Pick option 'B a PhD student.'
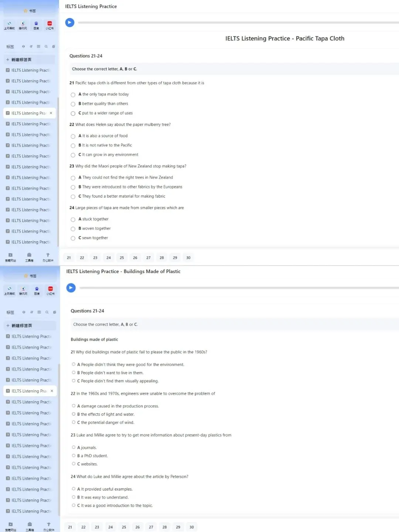This screenshot has width=399, height=532. (74, 455)
